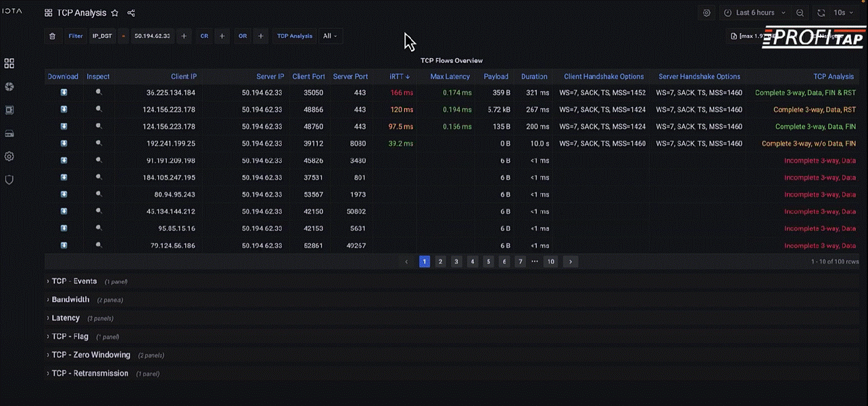The height and width of the screenshot is (406, 868).
Task: Open the storage drive sidebar icon
Action: pos(9,133)
